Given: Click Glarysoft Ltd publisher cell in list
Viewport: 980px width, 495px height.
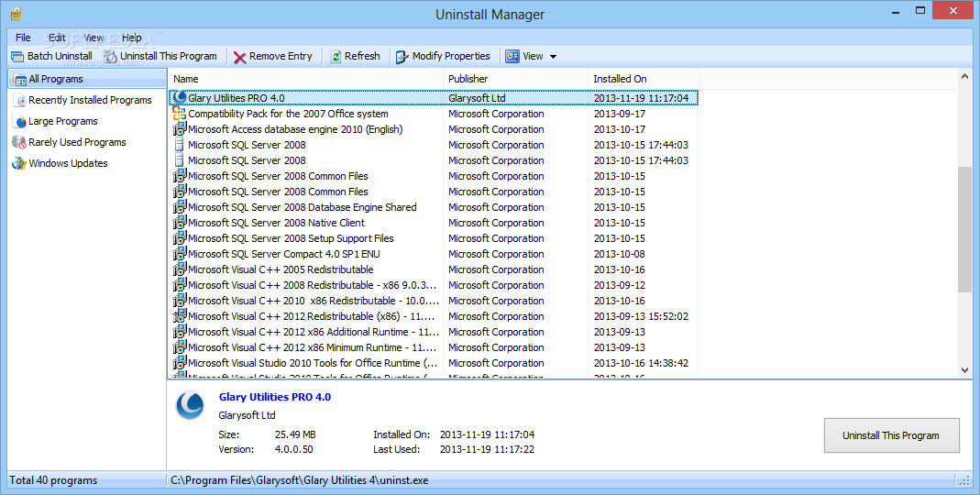Looking at the screenshot, I should [x=477, y=98].
